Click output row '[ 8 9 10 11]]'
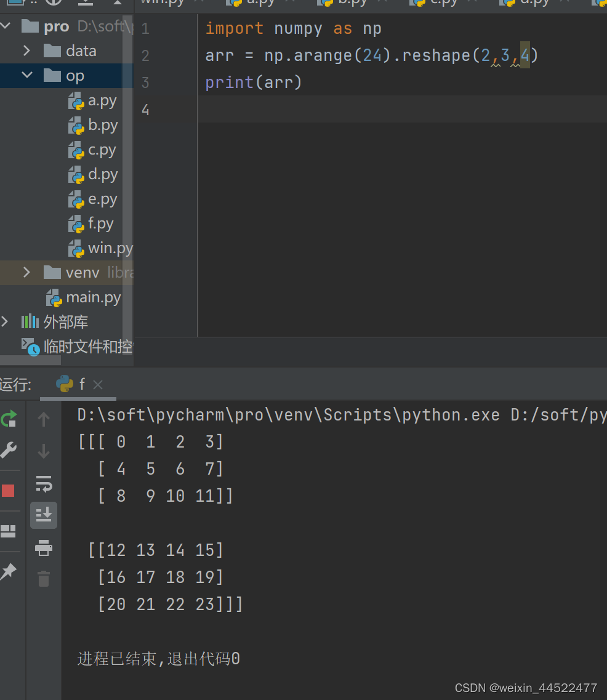Viewport: 607px width, 700px height. coord(165,496)
